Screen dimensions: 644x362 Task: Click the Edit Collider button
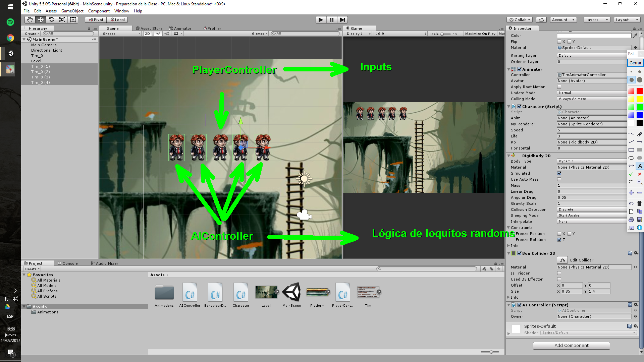(x=562, y=260)
